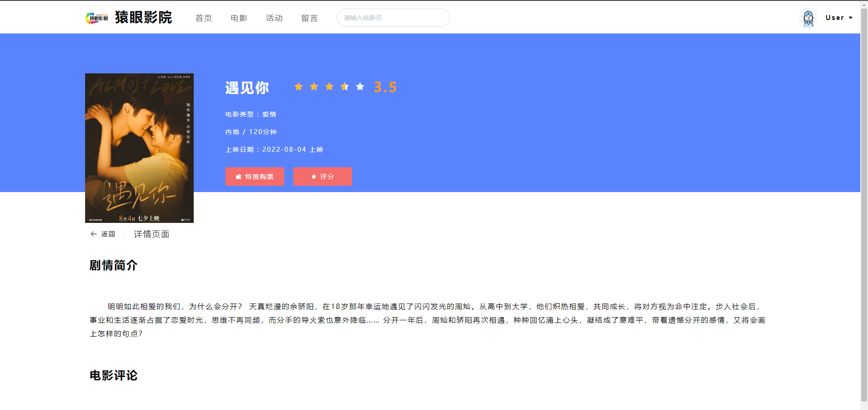Click the 评分 button
The height and width of the screenshot is (410, 868).
tap(323, 177)
